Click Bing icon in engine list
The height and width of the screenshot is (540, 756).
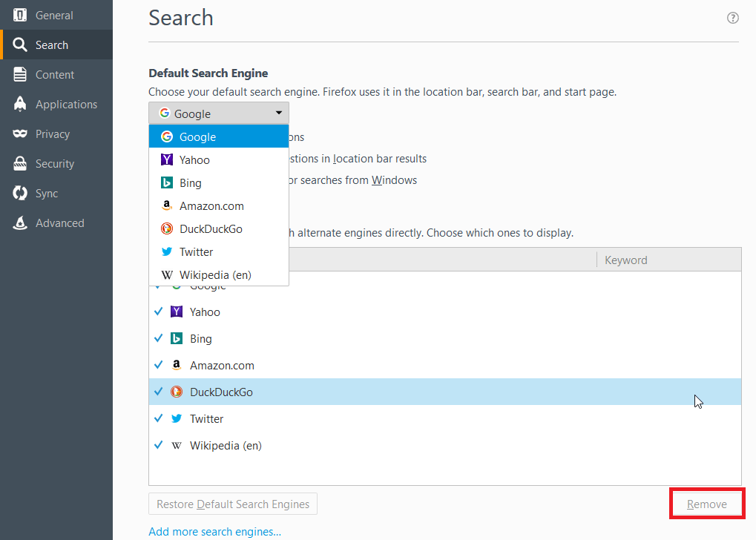pos(177,338)
